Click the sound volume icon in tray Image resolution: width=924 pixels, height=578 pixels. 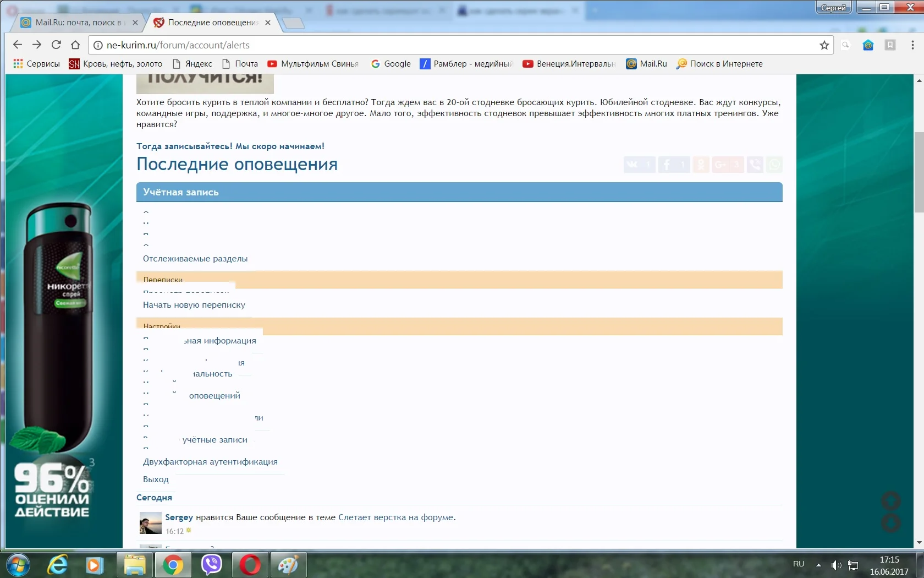pyautogui.click(x=835, y=565)
